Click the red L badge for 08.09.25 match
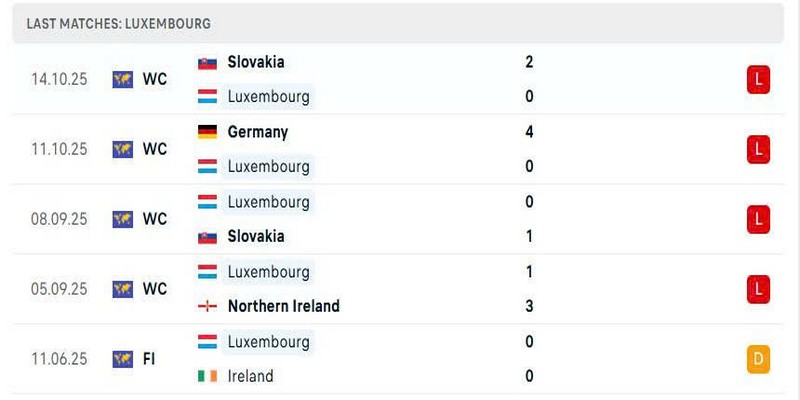800x400 pixels. [758, 219]
